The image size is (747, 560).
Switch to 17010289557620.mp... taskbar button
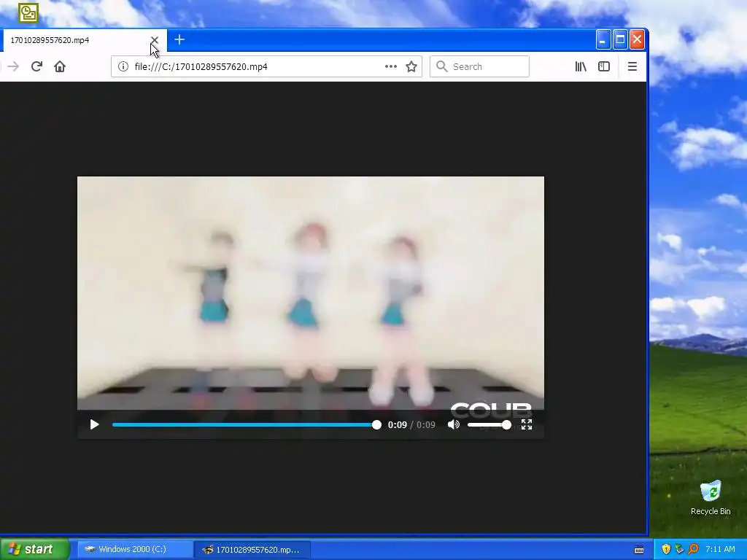coord(252,550)
